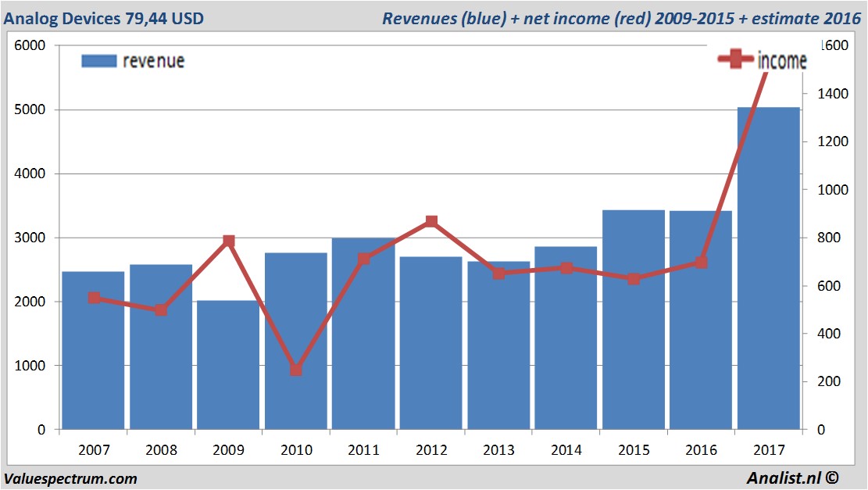Click the 2007 income data point
868x490 pixels.
coord(94,298)
